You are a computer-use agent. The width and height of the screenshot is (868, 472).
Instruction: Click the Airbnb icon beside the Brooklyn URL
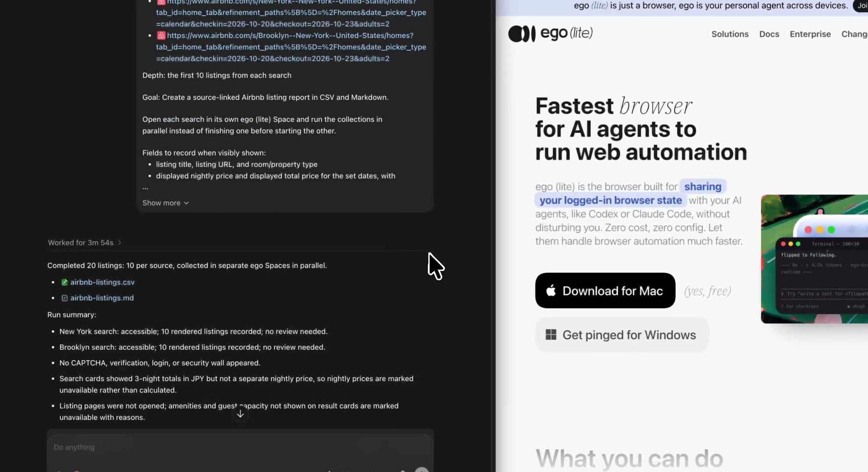point(161,35)
